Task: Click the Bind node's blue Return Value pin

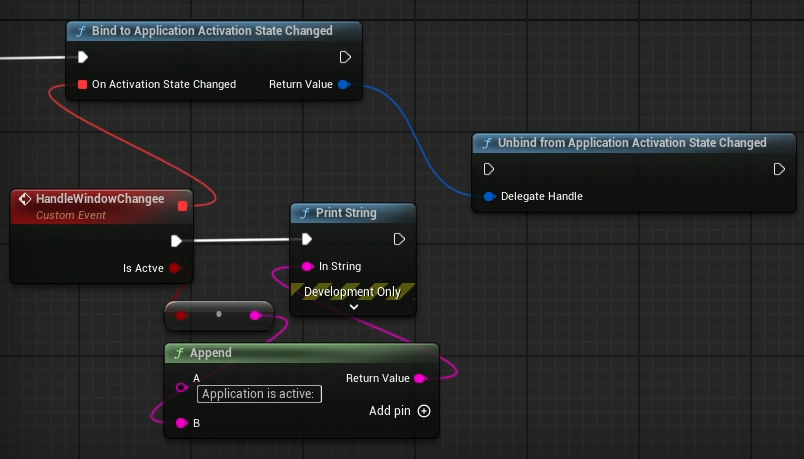Action: coord(343,85)
